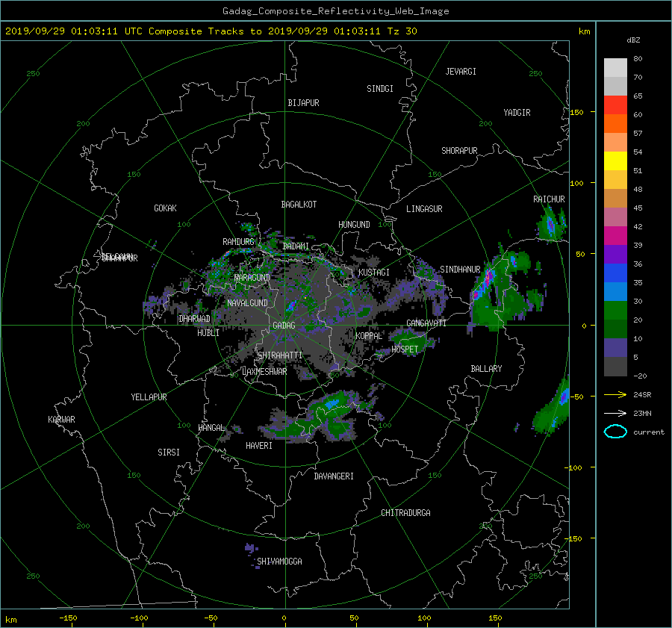This screenshot has width=672, height=628.
Task: Click the RAMDURG city label
Action: coord(238,242)
